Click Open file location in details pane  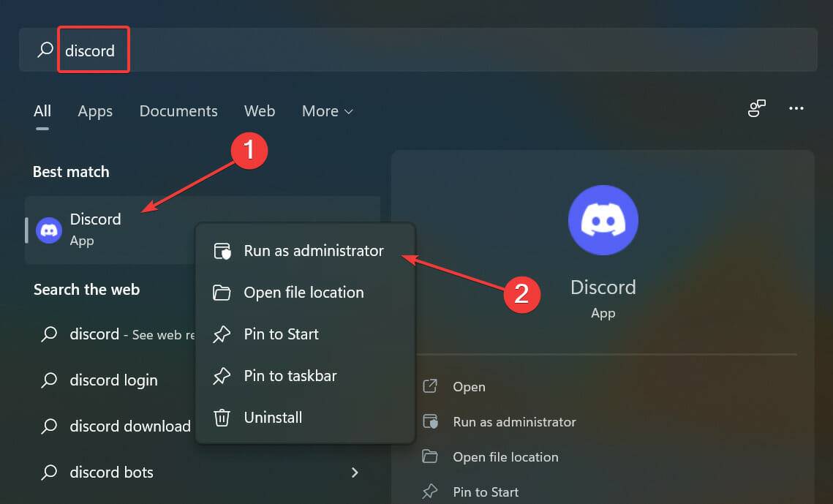point(505,456)
